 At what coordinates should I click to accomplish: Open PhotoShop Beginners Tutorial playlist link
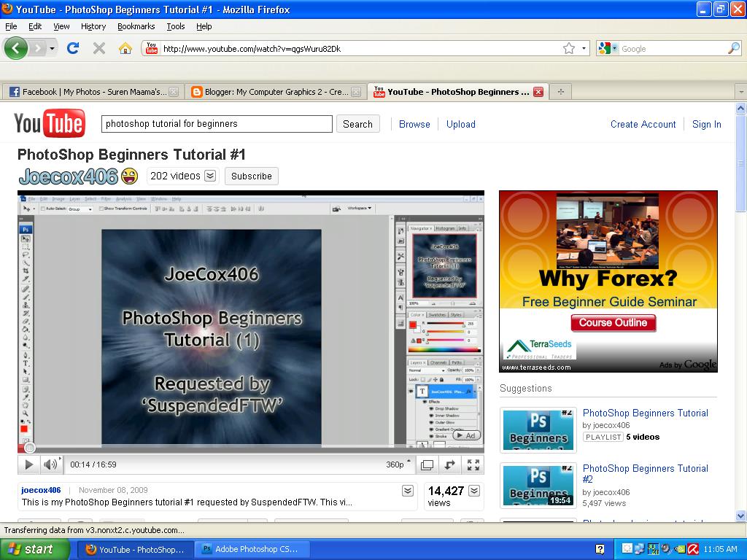click(645, 413)
